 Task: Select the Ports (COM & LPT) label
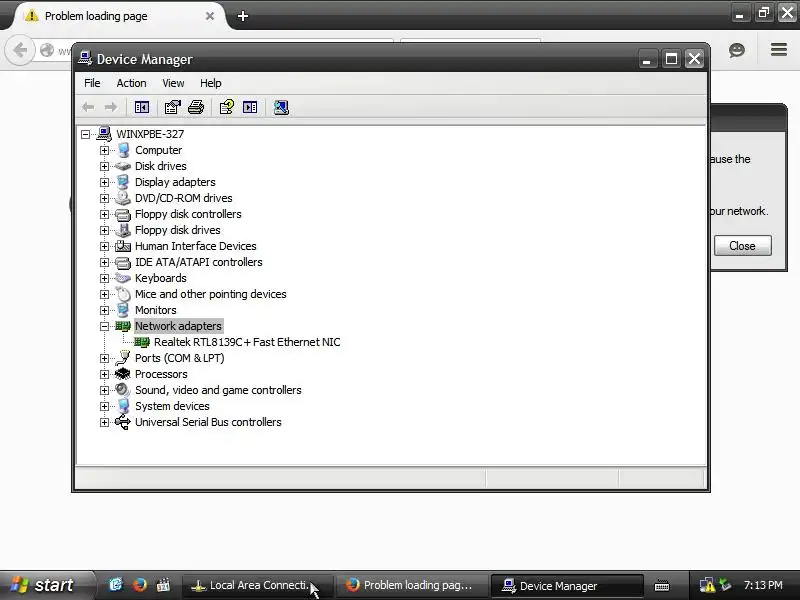(180, 358)
